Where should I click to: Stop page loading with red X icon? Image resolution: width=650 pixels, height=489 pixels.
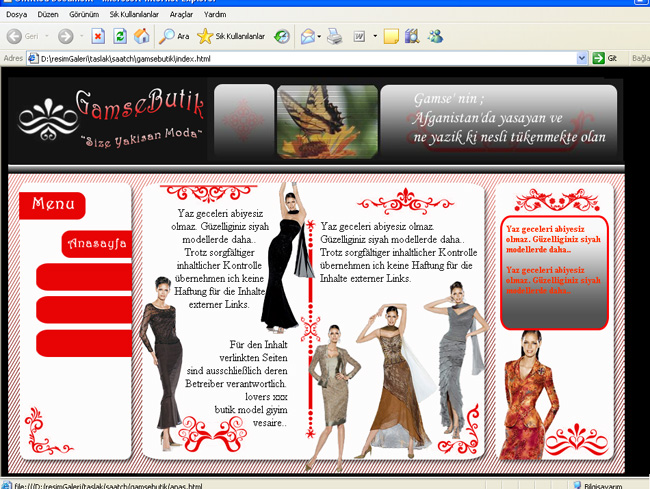coord(98,36)
